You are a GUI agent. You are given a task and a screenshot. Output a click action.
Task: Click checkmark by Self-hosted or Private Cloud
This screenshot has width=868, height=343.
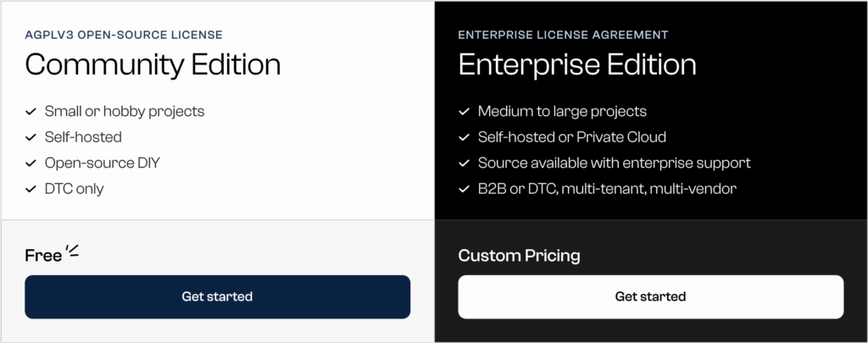(464, 137)
